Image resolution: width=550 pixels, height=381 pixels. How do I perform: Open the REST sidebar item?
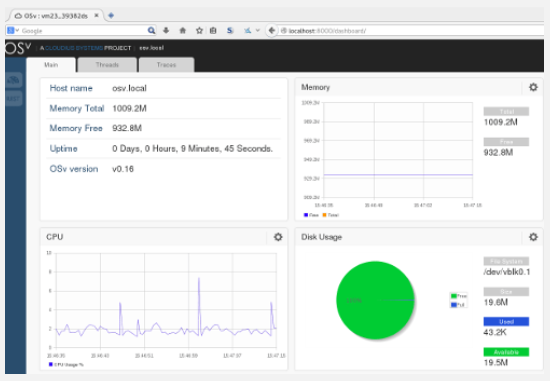(x=14, y=99)
